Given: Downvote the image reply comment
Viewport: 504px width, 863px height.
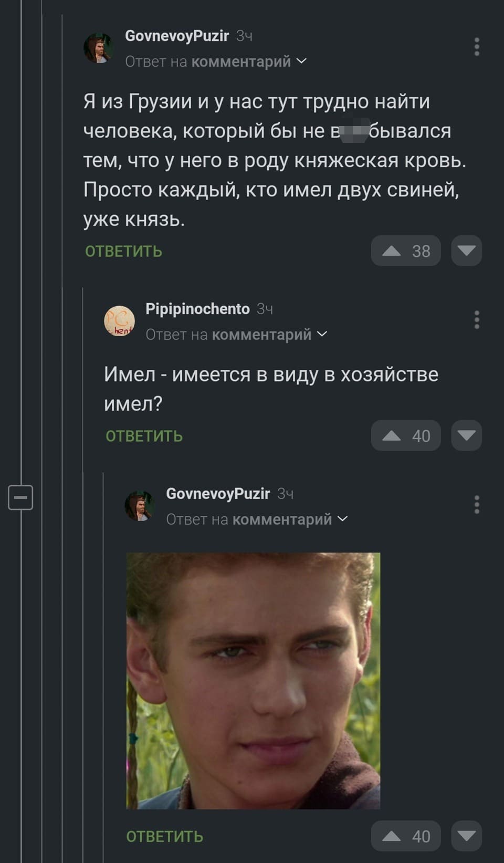Looking at the screenshot, I should coord(467,836).
